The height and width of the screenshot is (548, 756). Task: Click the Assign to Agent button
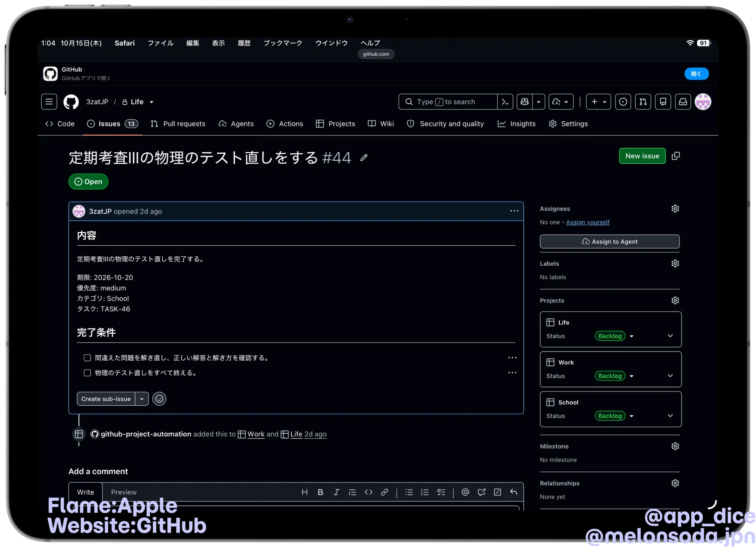coord(610,241)
